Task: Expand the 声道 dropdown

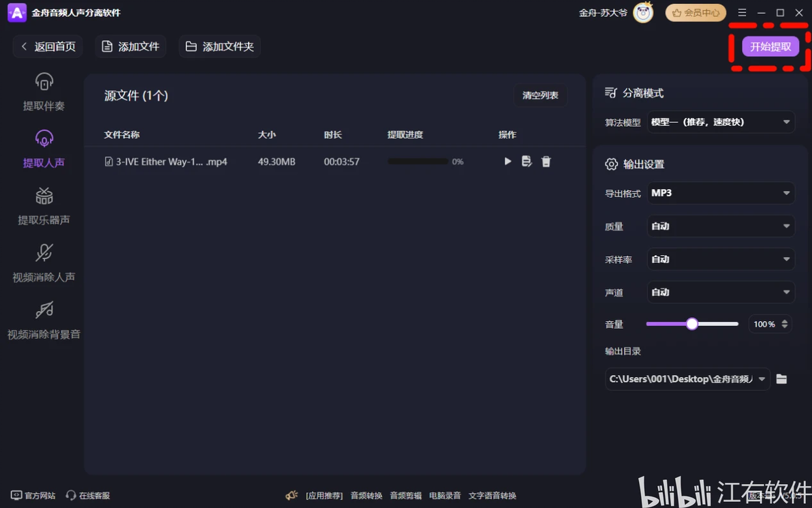Action: pyautogui.click(x=721, y=293)
